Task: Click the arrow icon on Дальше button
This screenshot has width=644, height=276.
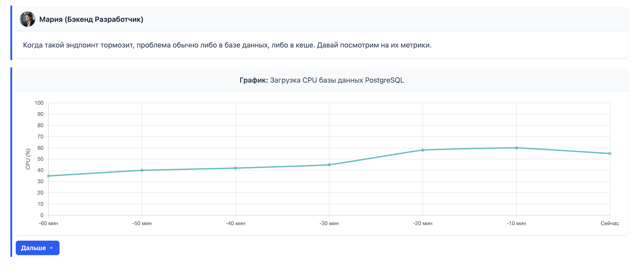Action: tap(51, 248)
